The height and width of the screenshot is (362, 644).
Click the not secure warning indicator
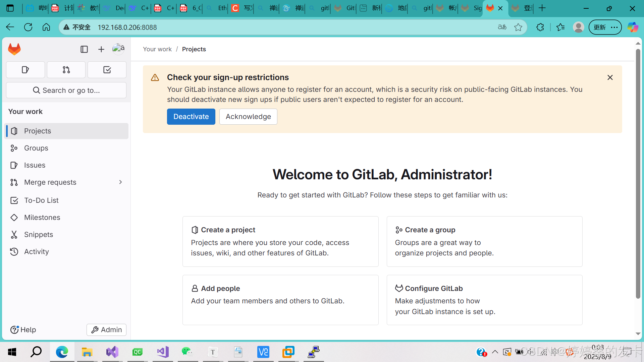77,27
